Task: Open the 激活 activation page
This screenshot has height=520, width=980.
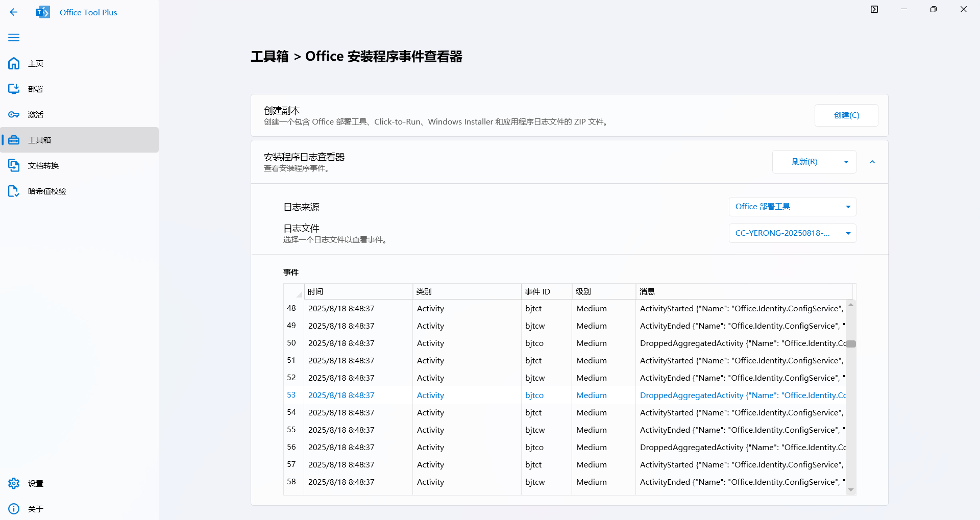Action: 36,114
